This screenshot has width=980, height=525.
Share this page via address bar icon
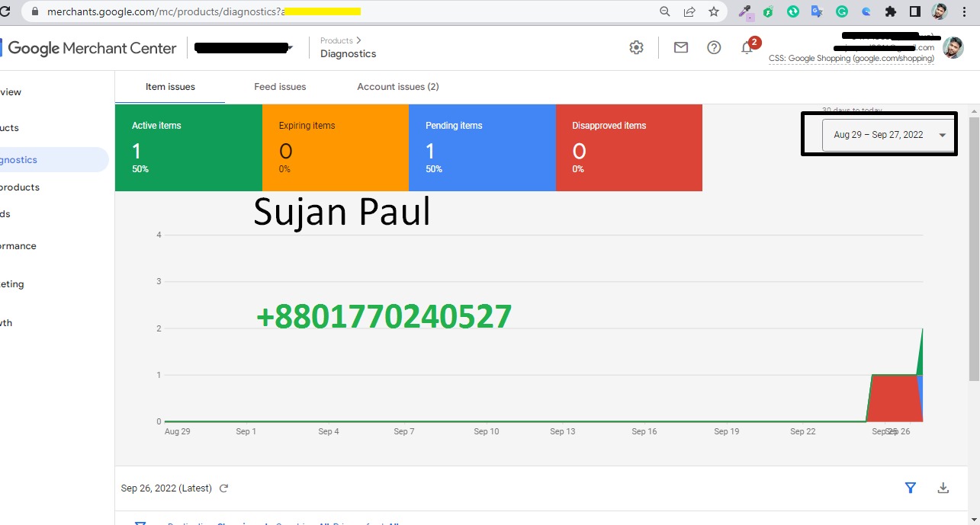pyautogui.click(x=689, y=11)
